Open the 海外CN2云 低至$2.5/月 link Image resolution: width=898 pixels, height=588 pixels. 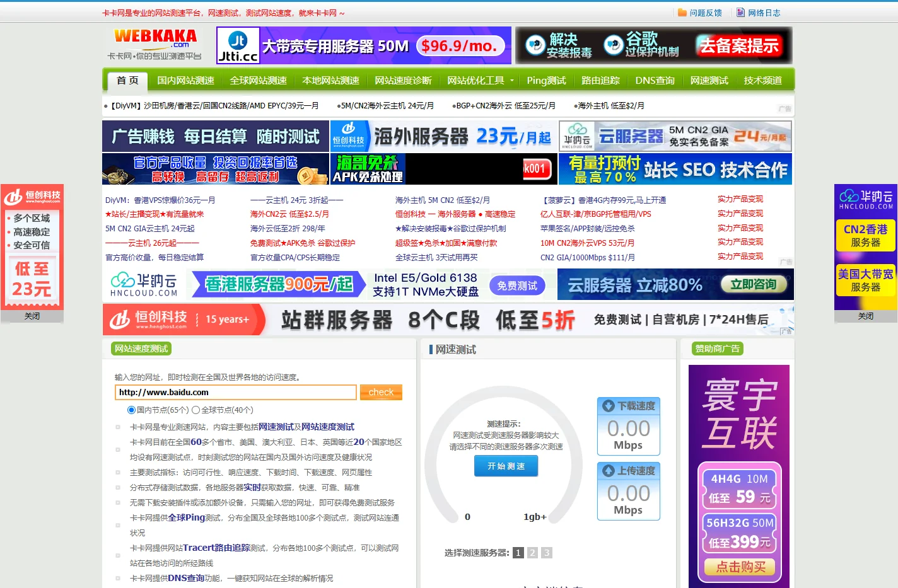[x=289, y=214]
